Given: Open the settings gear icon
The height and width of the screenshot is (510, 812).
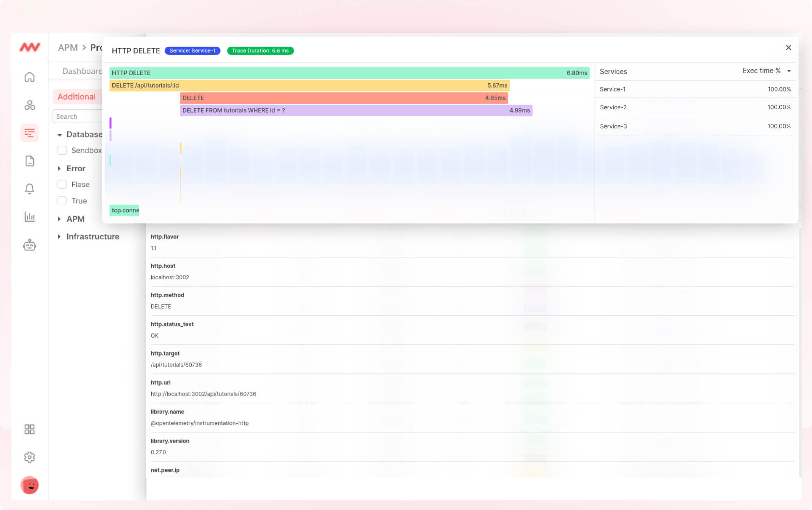Looking at the screenshot, I should [30, 457].
